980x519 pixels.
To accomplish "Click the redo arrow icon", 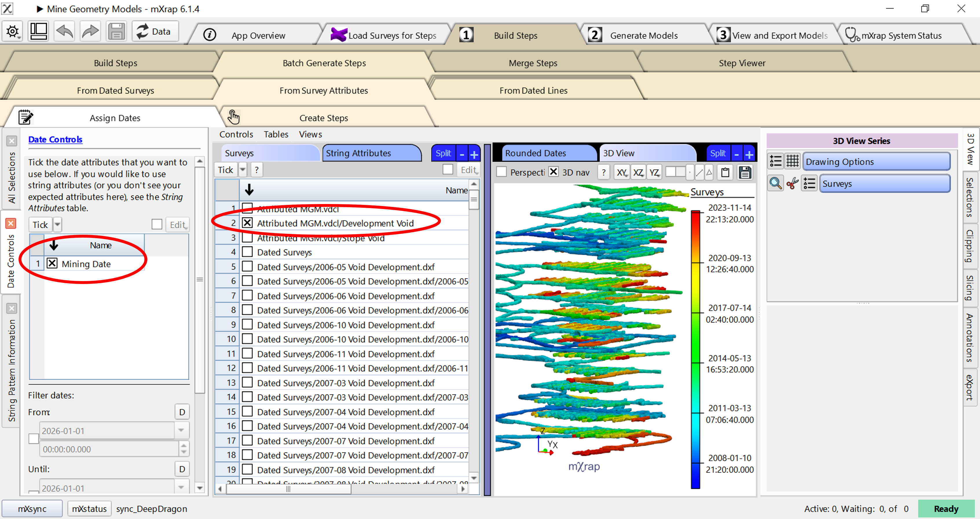I will coord(90,32).
